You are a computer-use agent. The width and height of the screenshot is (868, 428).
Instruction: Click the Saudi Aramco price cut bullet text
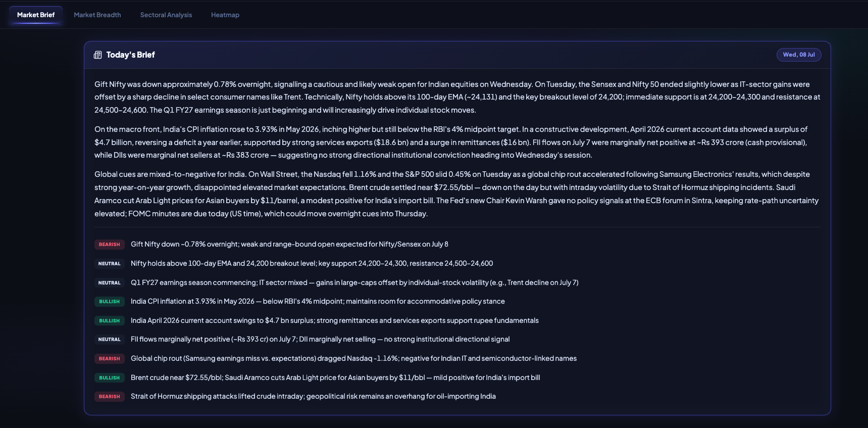pyautogui.click(x=335, y=377)
